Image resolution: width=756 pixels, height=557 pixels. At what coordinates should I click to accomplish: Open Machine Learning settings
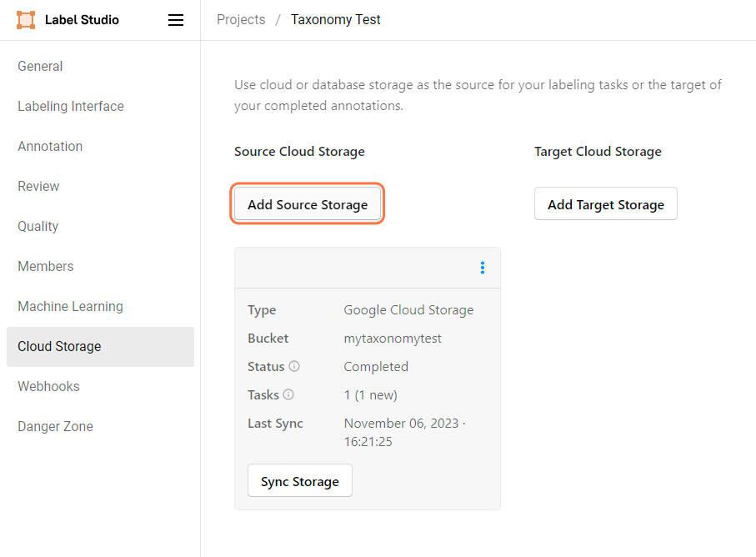coord(70,306)
